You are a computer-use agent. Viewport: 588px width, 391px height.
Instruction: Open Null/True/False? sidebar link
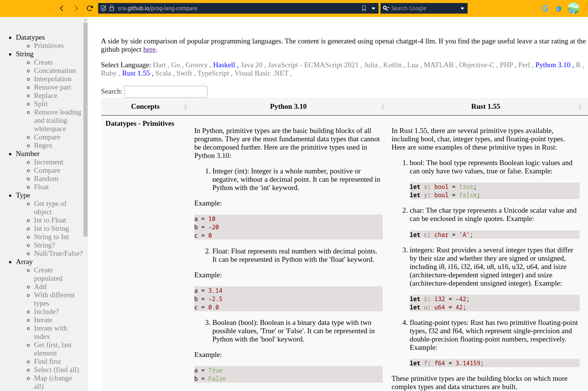[x=58, y=253]
